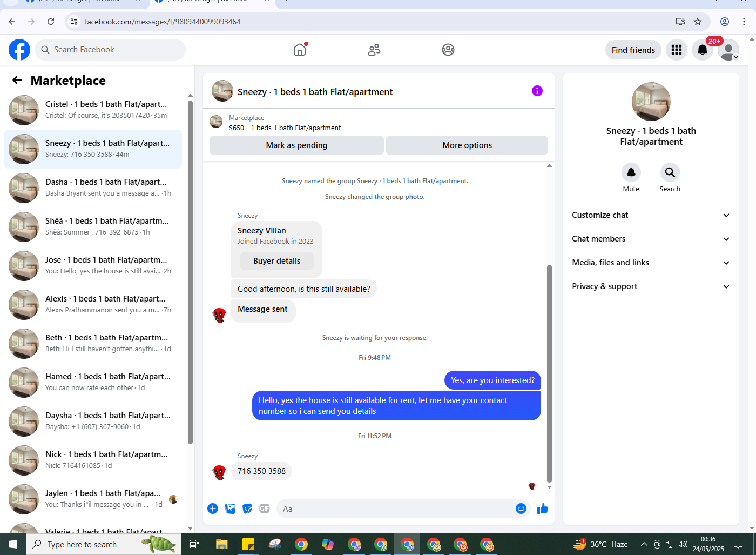Open Jose conversation in chat list
Screen dimensions: 756x555
point(93,266)
